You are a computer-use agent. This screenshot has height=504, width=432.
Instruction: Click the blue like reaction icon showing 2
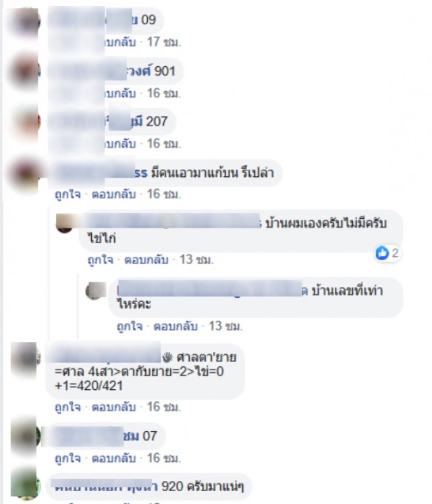382,253
